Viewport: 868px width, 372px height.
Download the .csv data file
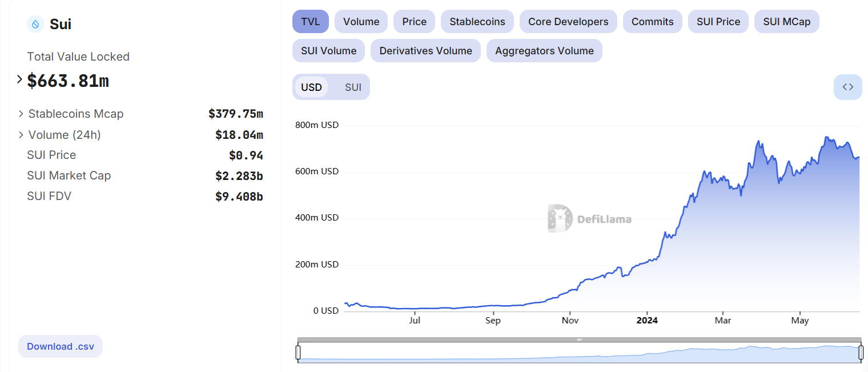pos(61,346)
